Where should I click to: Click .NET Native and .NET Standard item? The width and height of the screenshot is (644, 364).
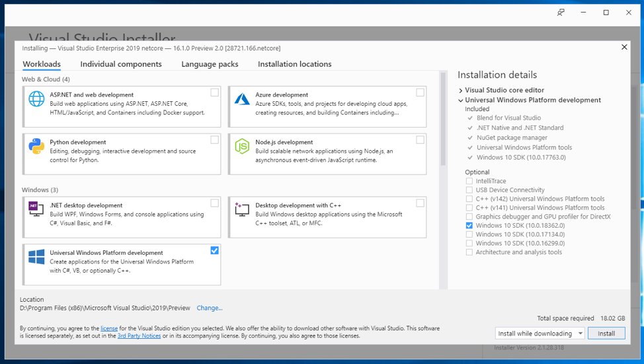pyautogui.click(x=520, y=128)
